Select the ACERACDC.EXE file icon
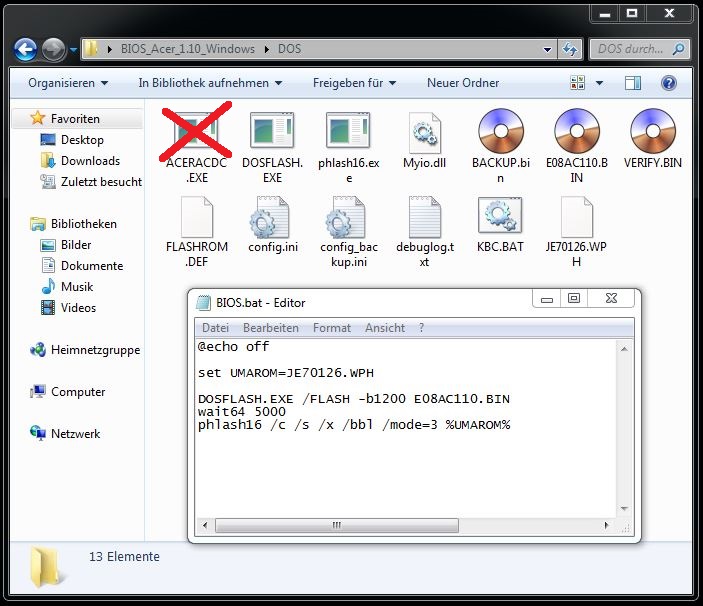 (196, 130)
